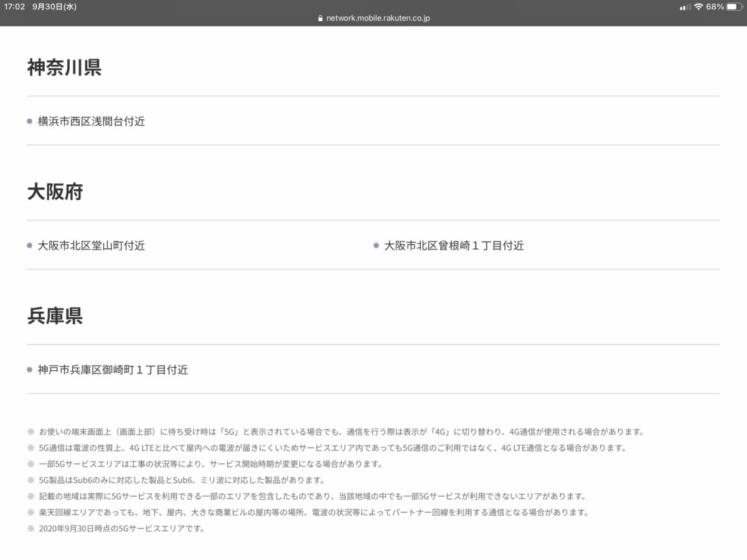Click the bullet before 横浜市西区浅間台付近
The image size is (747, 560).
point(30,121)
